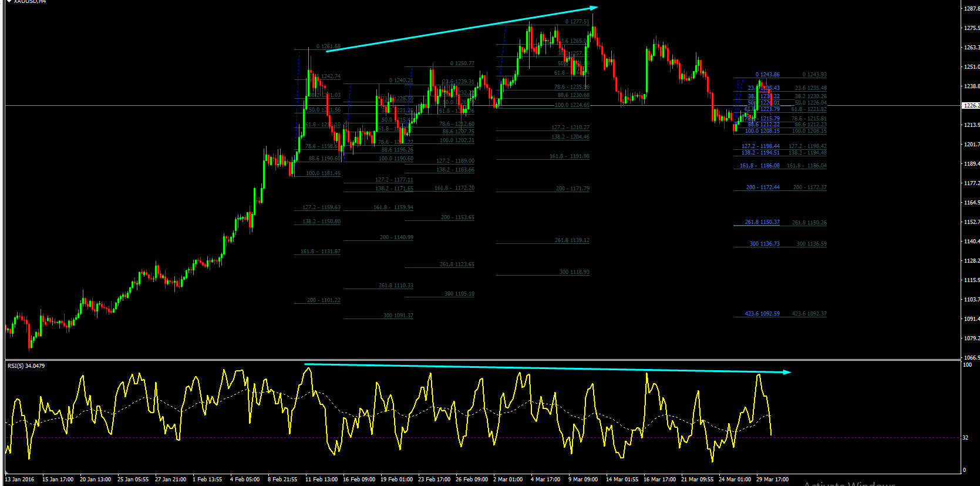This screenshot has width=980, height=486.
Task: Select the 261.8 1110.33 Fibonacci level
Action: click(396, 286)
